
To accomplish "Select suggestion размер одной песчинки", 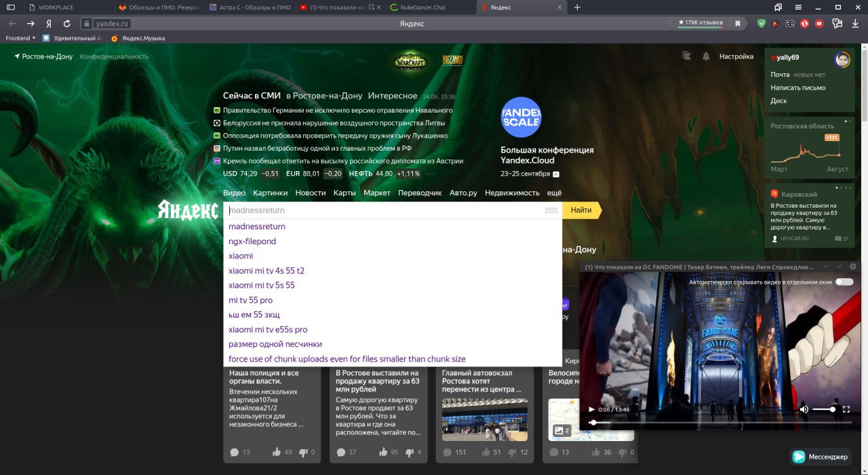I will [393, 344].
